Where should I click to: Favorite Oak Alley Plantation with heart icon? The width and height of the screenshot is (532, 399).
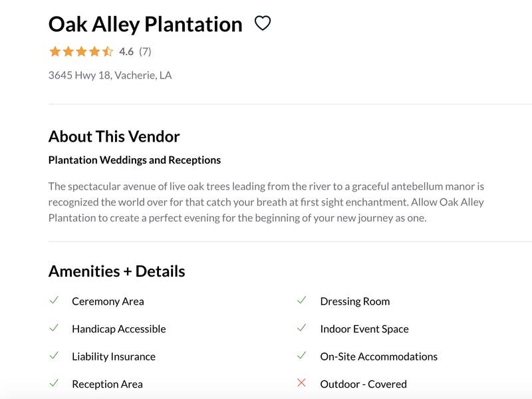[263, 23]
